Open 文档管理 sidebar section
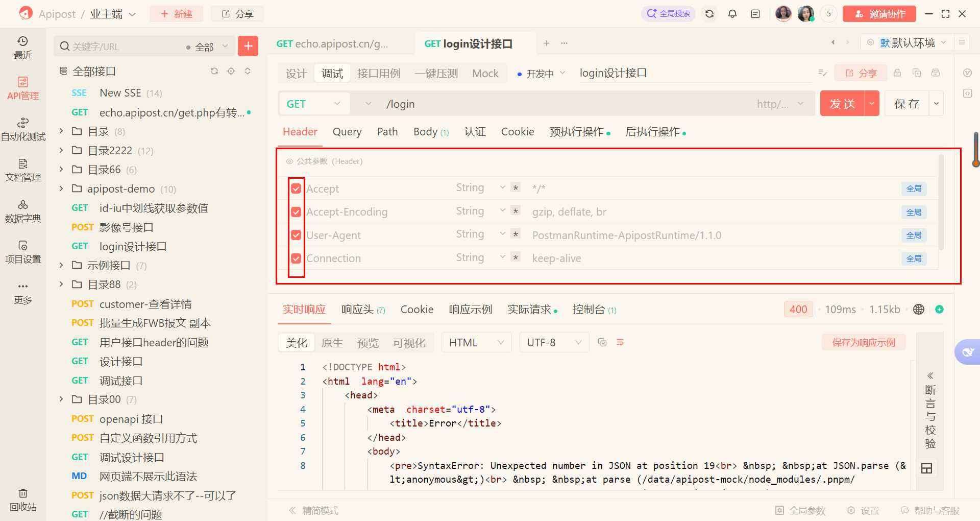Viewport: 980px width, 521px height. tap(22, 170)
